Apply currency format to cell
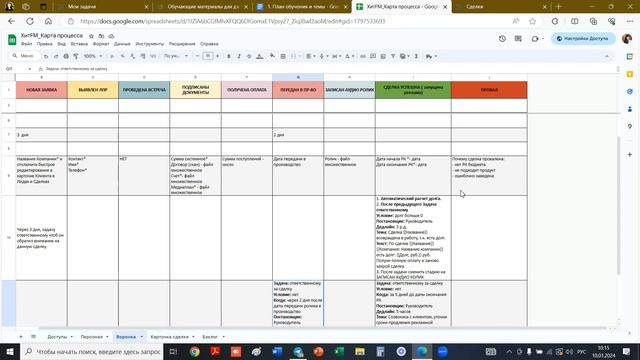Screen dimensions: 640x360 [112, 56]
